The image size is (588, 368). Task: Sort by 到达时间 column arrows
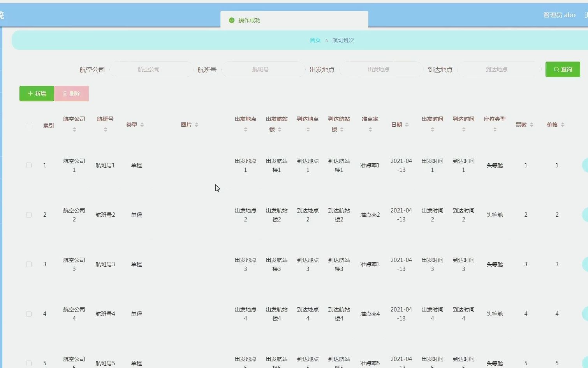click(464, 129)
